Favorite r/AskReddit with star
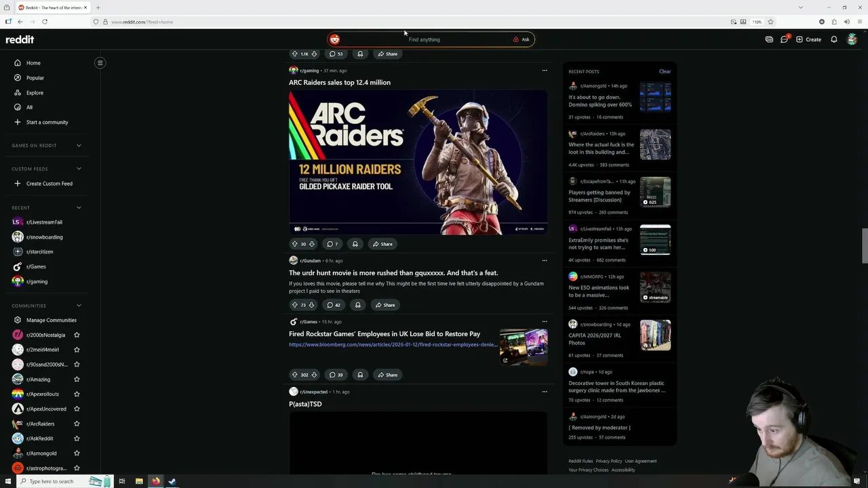868x488 pixels. (77, 439)
